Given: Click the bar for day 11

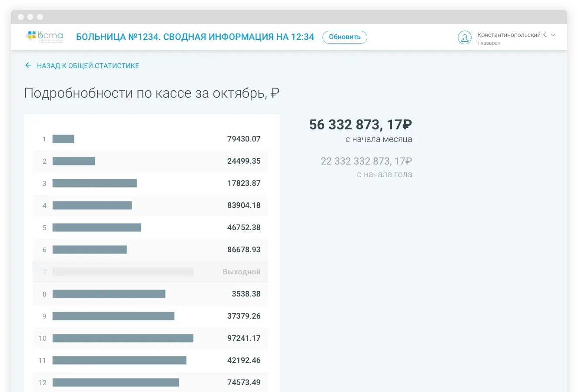Looking at the screenshot, I should click(120, 360).
